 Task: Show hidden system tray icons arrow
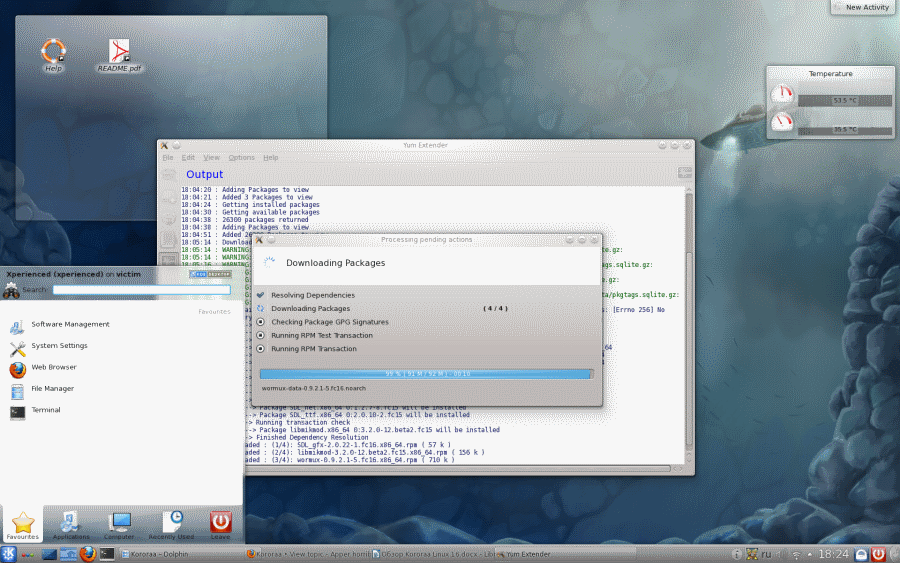(x=810, y=555)
